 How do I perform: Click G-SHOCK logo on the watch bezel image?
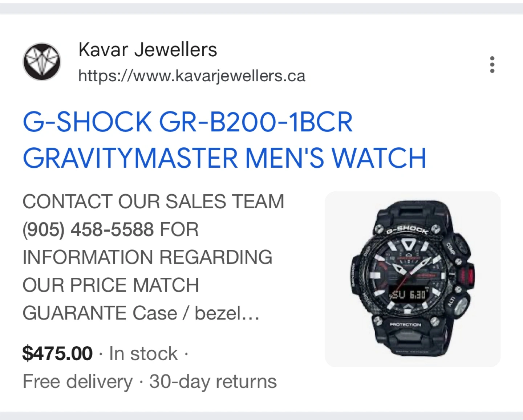tap(407, 230)
